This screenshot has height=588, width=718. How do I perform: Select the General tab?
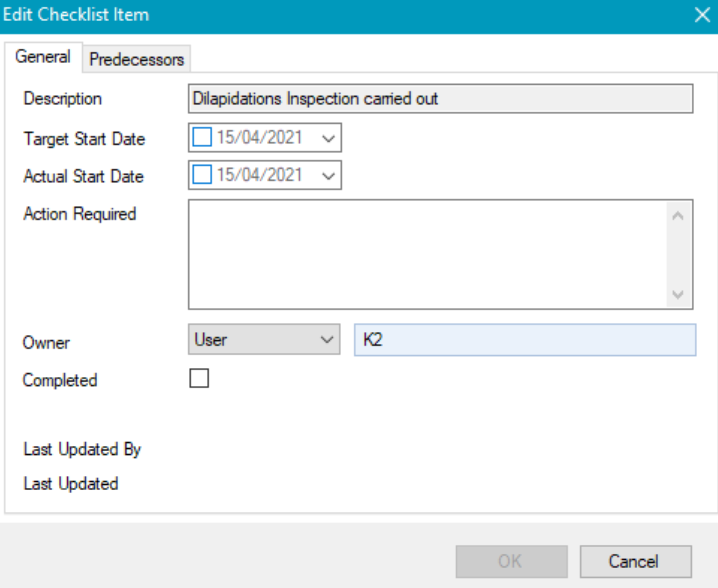click(43, 57)
